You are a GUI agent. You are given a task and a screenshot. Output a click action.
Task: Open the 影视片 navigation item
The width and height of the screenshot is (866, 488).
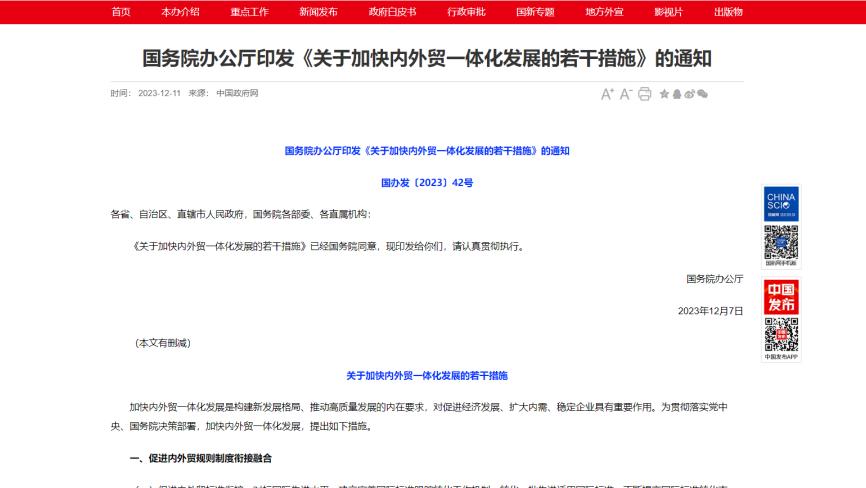pos(668,12)
